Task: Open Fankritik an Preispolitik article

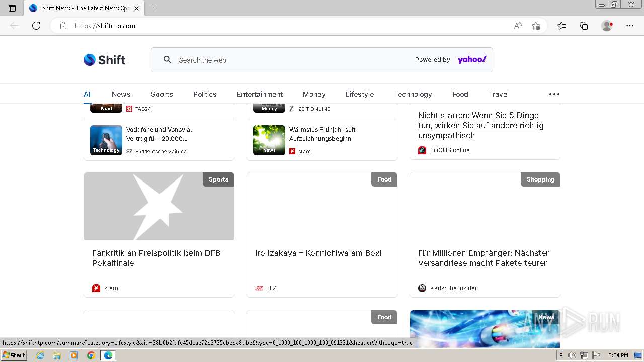Action: click(158, 258)
